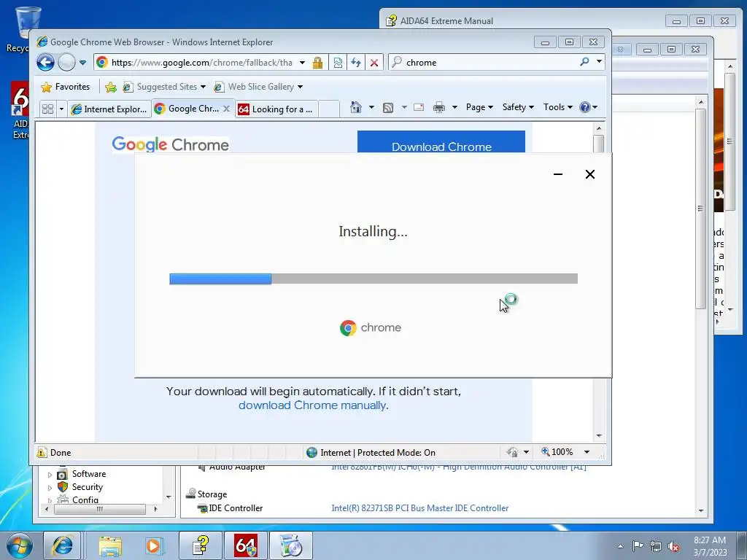Image resolution: width=747 pixels, height=560 pixels.
Task: Open Intel 82371SB PCI Bus Master IDE link
Action: 419,508
